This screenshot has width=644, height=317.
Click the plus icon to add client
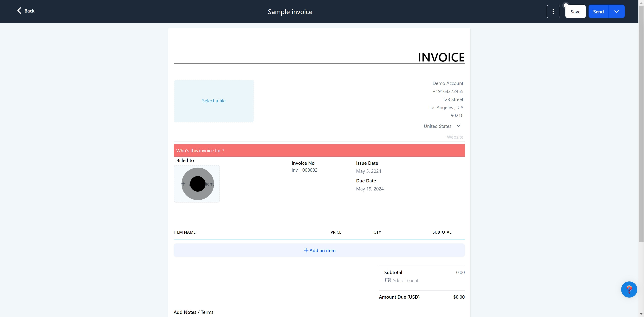tap(183, 184)
